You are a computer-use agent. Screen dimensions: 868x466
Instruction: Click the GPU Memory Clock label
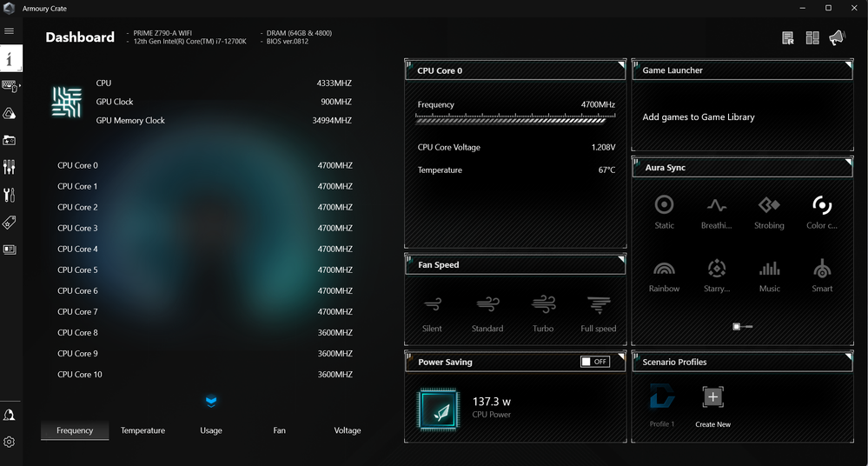coord(130,120)
